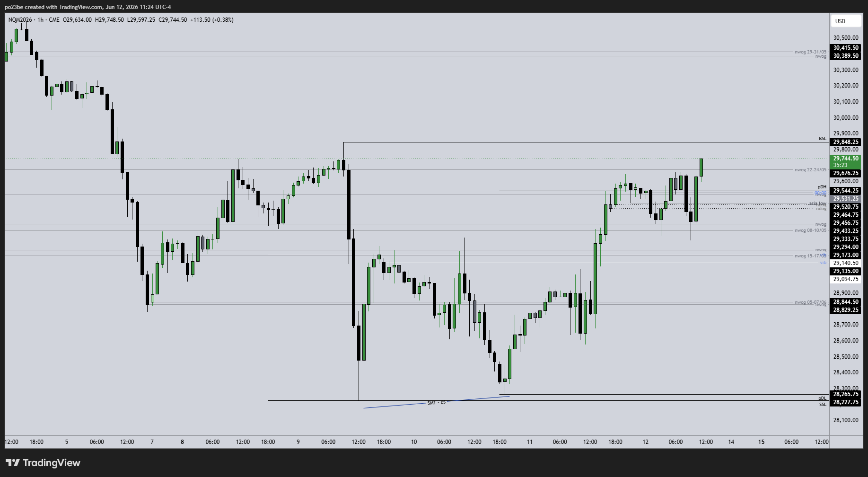868x477 pixels.
Task: Click the low value L29,597.25
Action: click(141, 20)
